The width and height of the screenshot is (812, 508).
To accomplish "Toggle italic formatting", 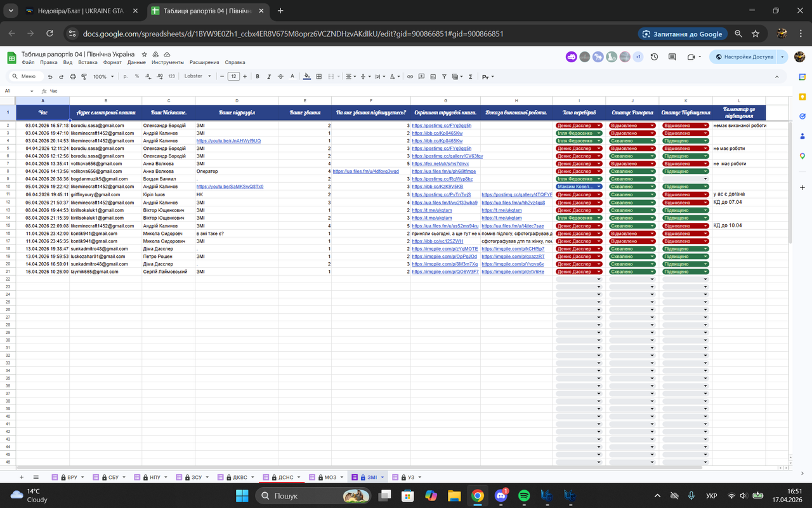I will pyautogui.click(x=269, y=76).
